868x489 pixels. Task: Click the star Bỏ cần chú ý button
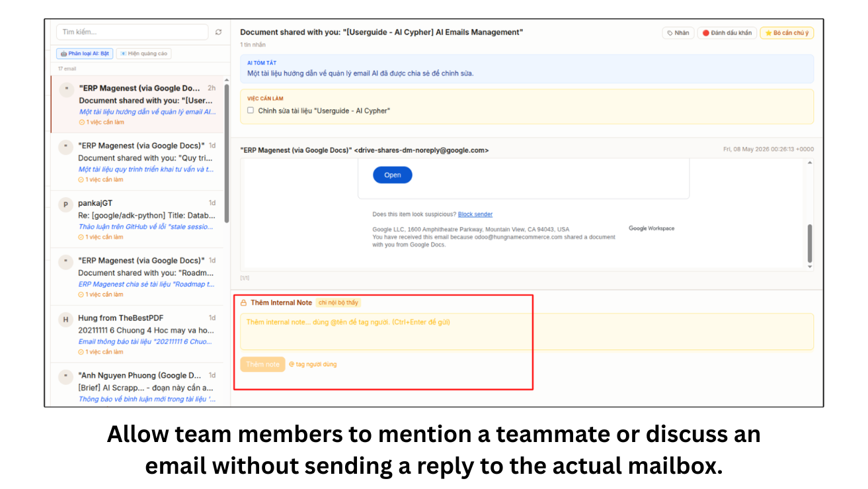click(x=787, y=33)
